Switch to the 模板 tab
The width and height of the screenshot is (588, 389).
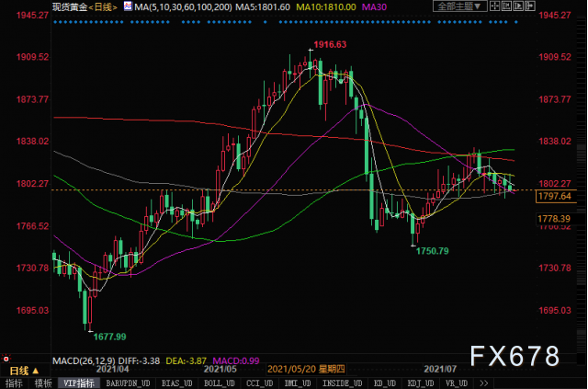[x=43, y=383]
